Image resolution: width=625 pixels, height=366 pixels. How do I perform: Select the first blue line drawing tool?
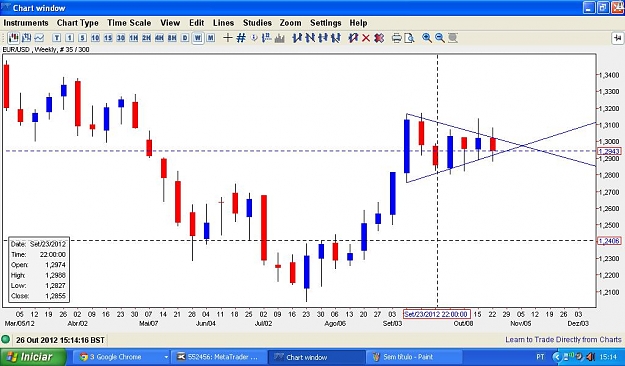coord(297,38)
